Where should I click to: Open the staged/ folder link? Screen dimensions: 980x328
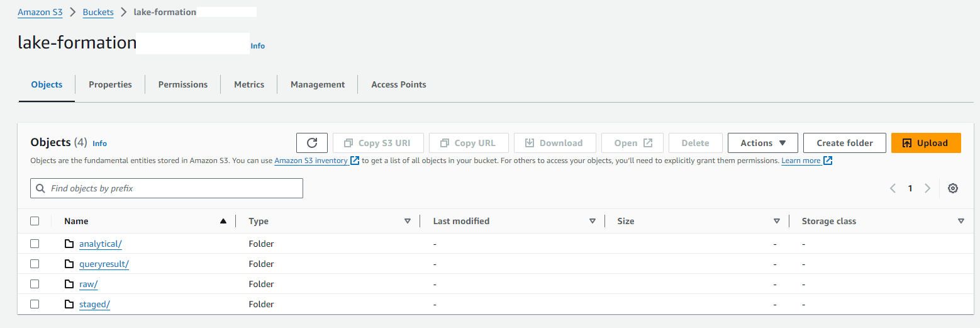click(95, 304)
